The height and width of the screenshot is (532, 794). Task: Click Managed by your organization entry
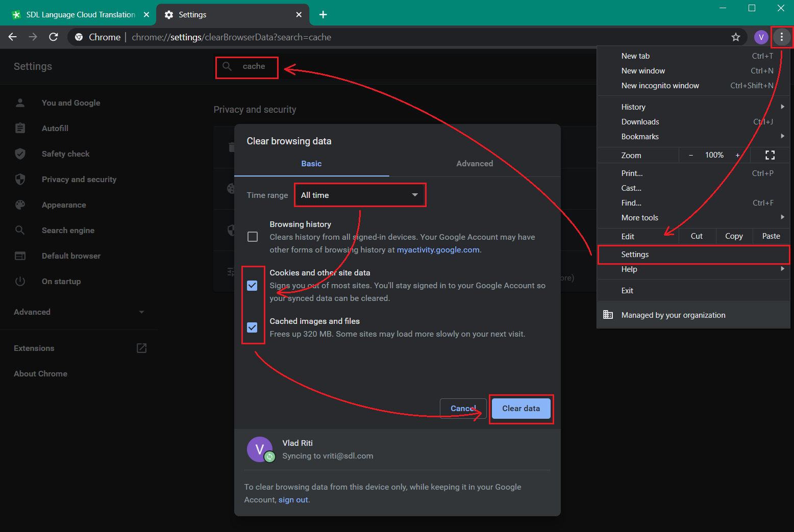[693, 315]
